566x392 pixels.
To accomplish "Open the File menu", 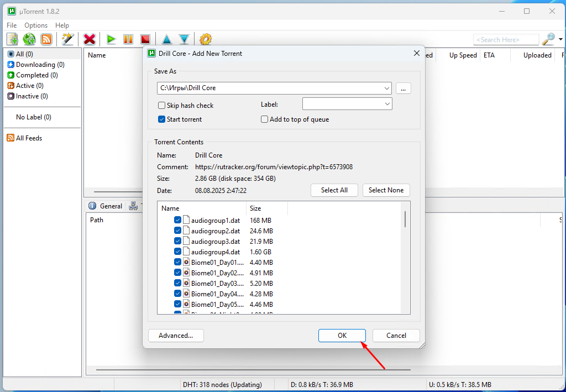I will point(12,25).
